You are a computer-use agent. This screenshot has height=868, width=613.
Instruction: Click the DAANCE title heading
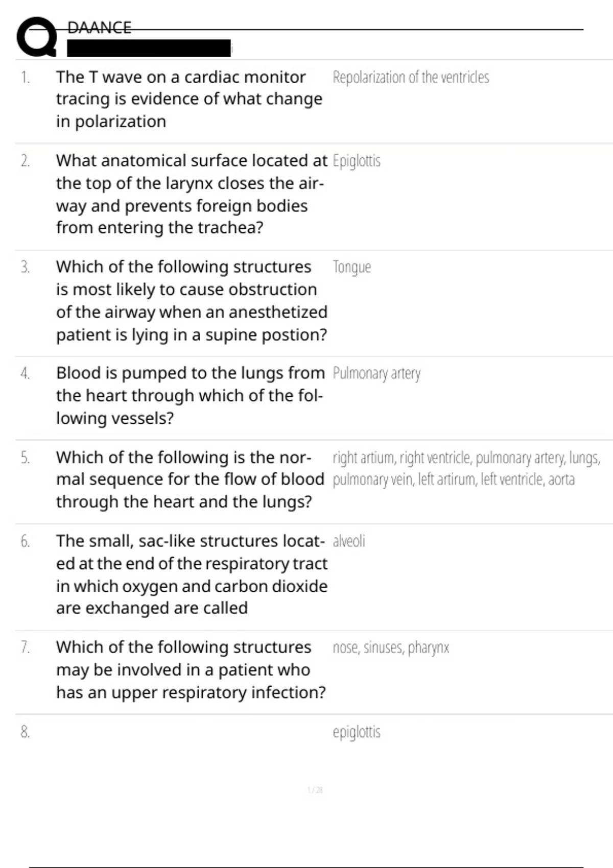99,28
